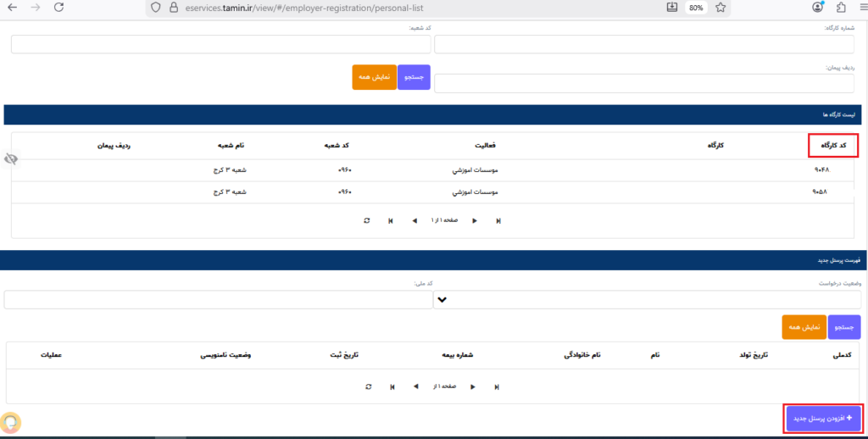Bookmark this page with the star icon
Screen dimensions: 868x439
[x=721, y=8]
